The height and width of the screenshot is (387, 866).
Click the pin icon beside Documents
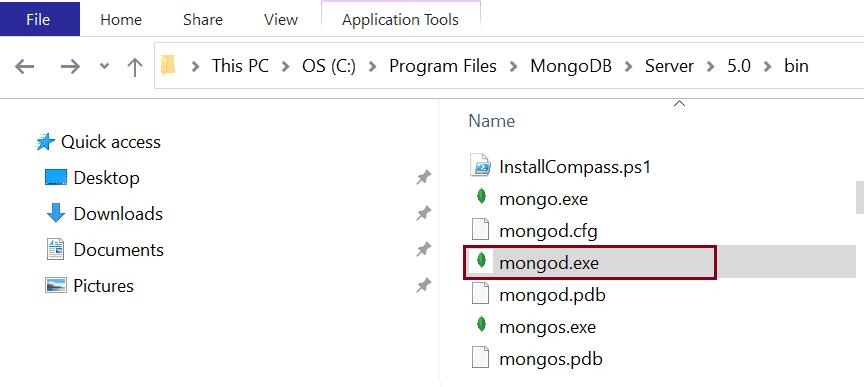(424, 250)
